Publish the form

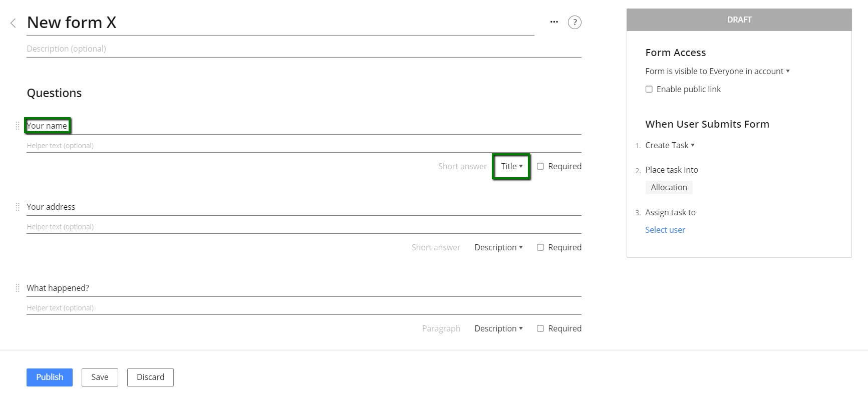click(x=50, y=377)
